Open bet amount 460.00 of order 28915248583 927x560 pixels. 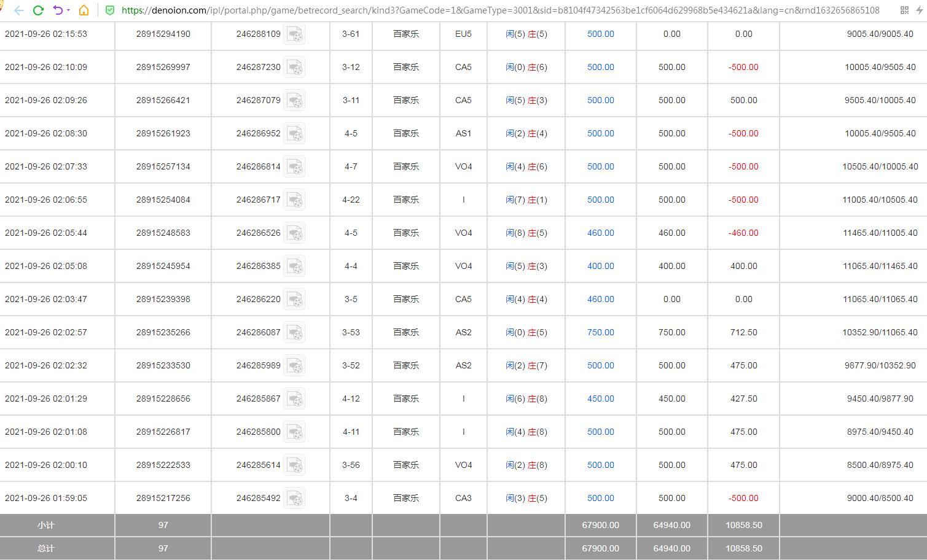[x=601, y=233]
